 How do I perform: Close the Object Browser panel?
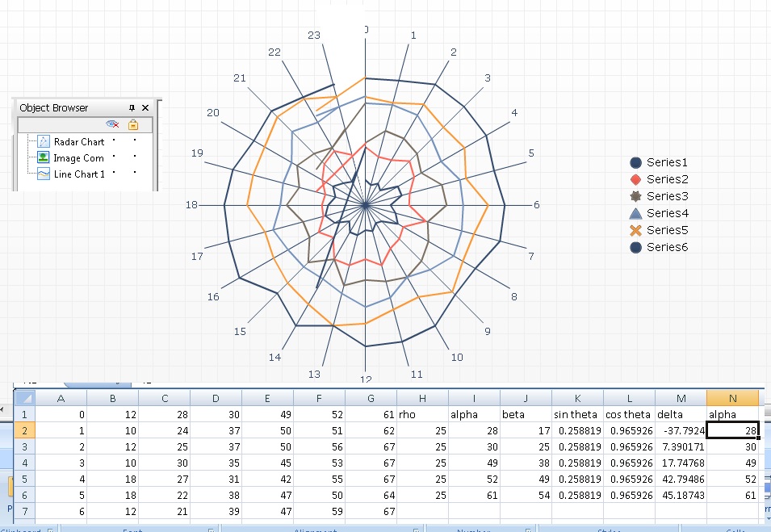tap(145, 107)
